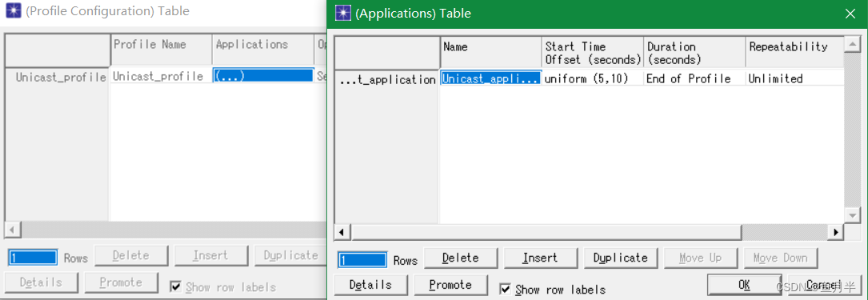Screen dimensions: 868x300
Task: Click OK in the Applications Table
Action: [744, 285]
